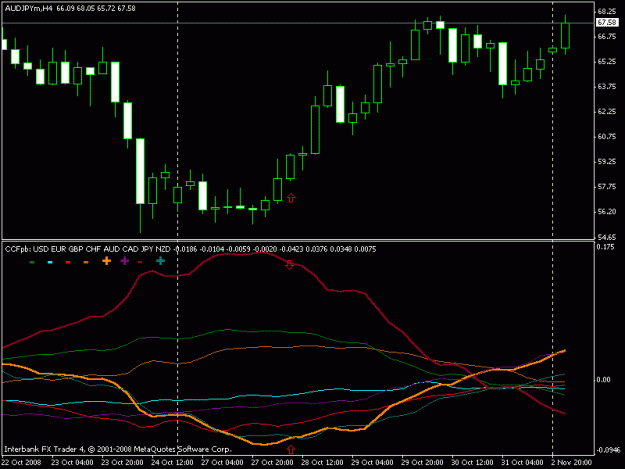Click the -0.0423 indicator value
Viewport: 625px width, 469px height.
point(291,249)
